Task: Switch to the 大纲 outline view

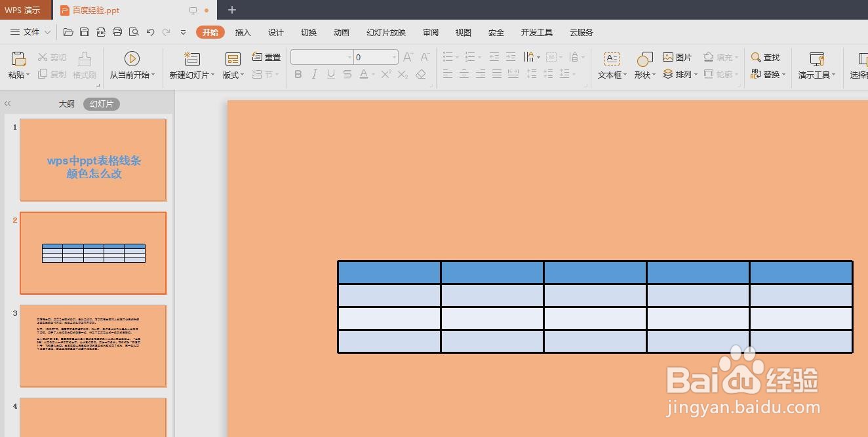Action: pos(66,104)
